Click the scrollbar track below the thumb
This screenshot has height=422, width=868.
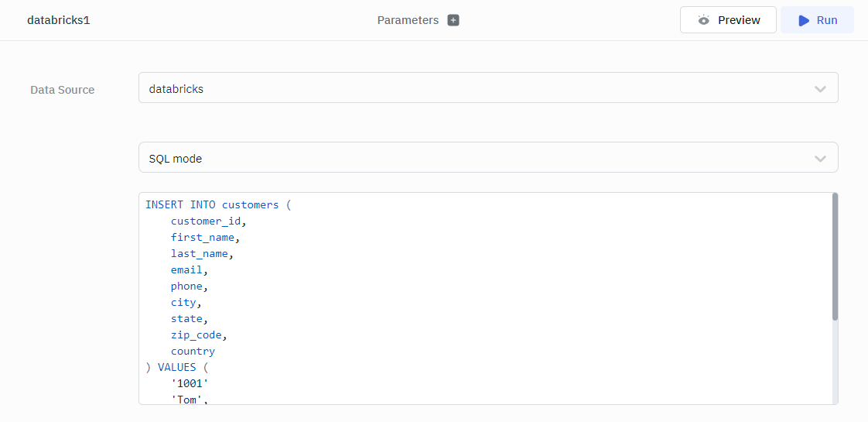tap(835, 364)
